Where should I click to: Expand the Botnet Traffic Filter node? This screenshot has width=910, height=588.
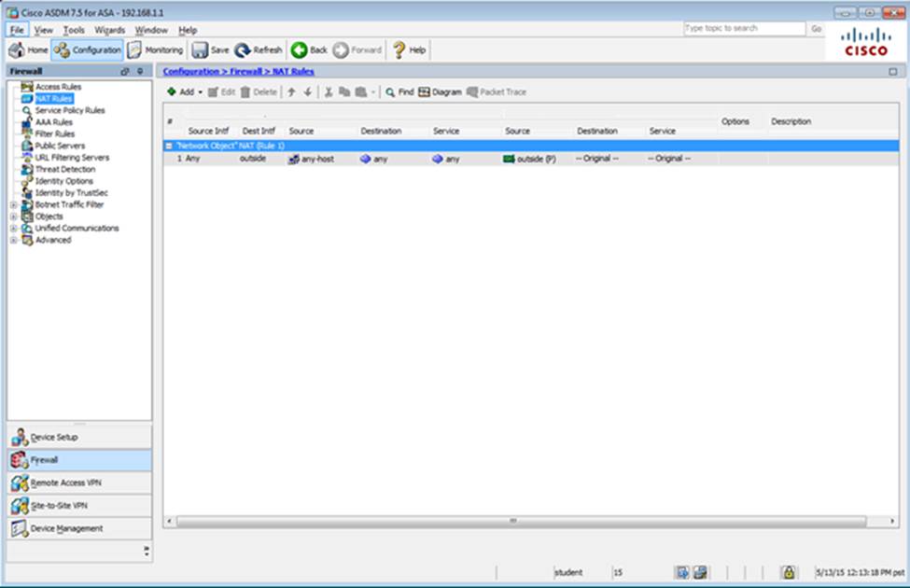point(13,204)
